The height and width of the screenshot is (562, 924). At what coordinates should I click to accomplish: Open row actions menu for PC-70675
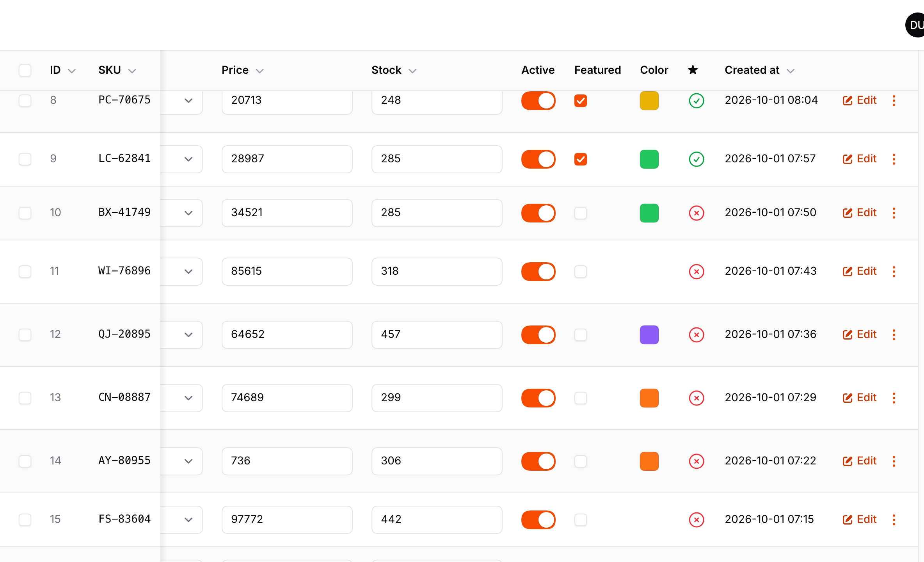[x=894, y=101]
